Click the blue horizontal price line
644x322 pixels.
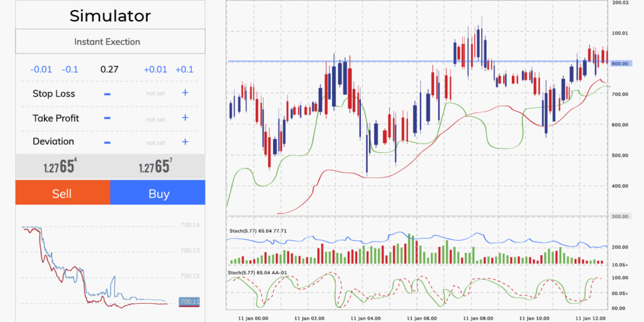(377, 61)
